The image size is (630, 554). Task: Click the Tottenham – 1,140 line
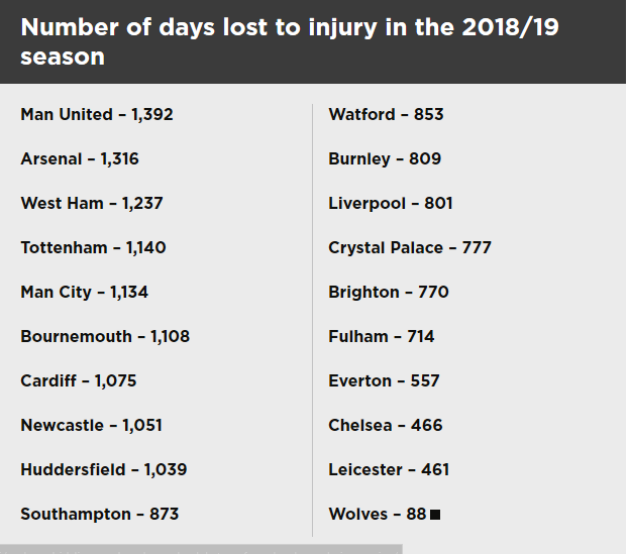pyautogui.click(x=93, y=248)
